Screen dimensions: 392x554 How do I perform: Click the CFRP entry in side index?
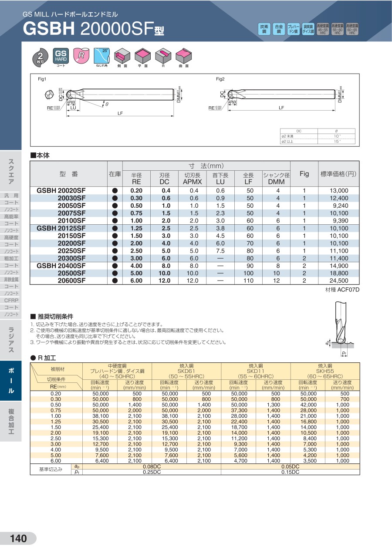tap(11, 300)
